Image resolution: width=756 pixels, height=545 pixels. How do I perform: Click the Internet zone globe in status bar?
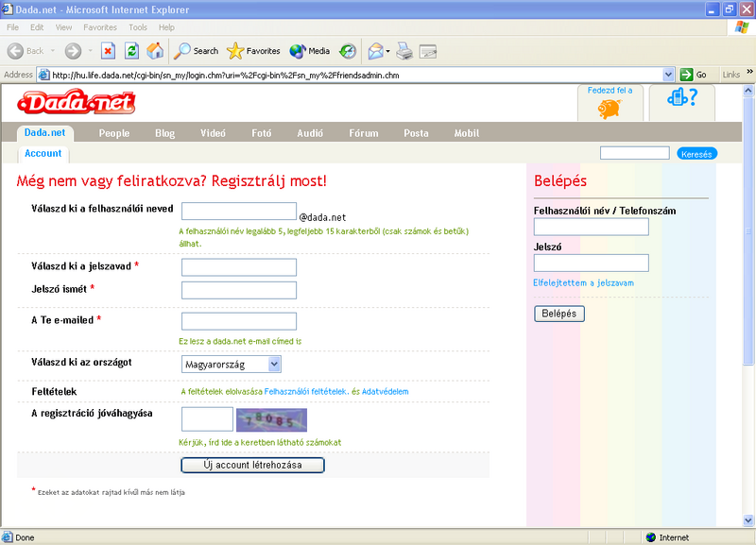[x=651, y=537]
